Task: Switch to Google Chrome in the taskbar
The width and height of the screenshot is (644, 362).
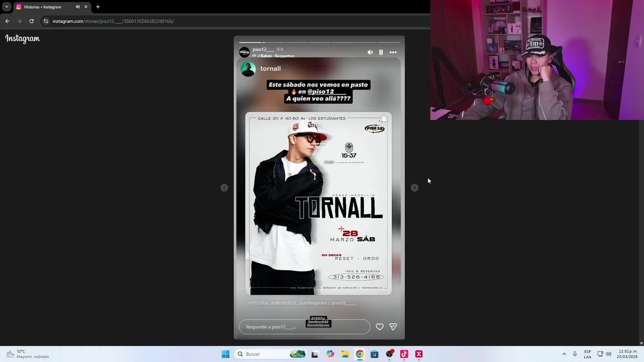Action: click(x=360, y=354)
